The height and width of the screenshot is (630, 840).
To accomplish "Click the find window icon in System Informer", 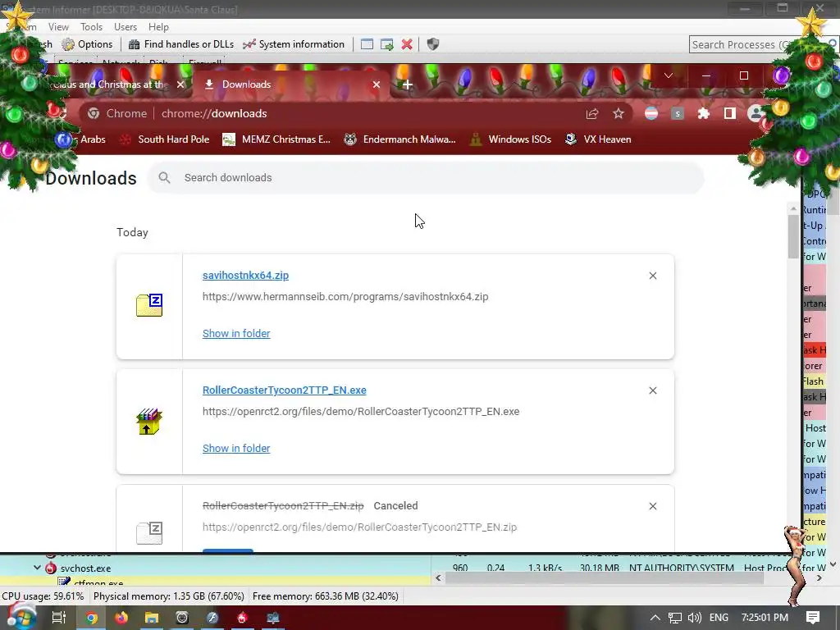I will [367, 44].
